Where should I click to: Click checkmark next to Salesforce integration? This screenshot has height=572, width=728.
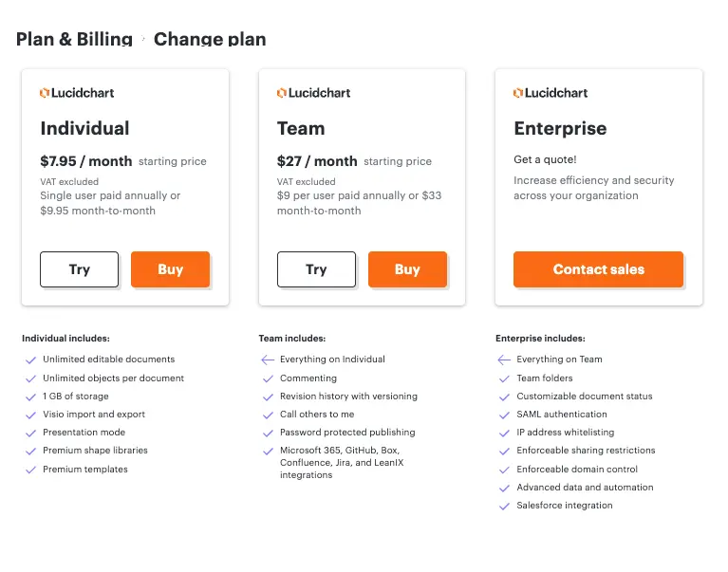(x=504, y=507)
